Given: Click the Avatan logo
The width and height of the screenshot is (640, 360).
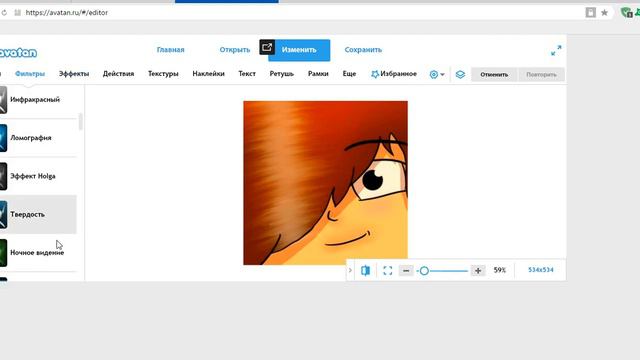Looking at the screenshot, I should coord(18,53).
